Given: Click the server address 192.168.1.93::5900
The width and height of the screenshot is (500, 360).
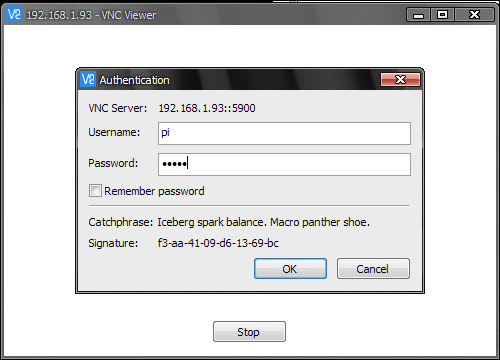Looking at the screenshot, I should (207, 108).
